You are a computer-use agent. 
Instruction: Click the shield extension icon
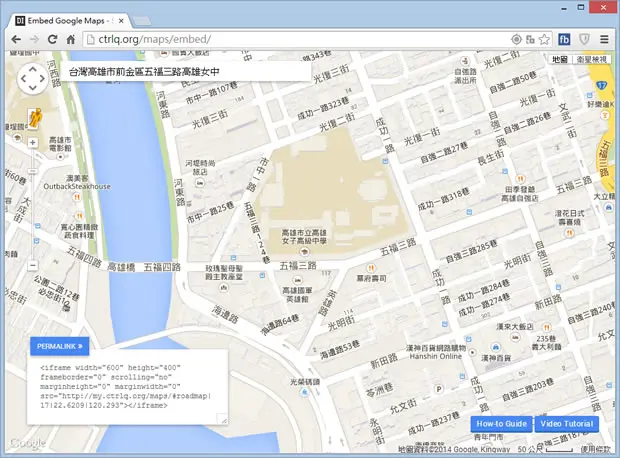coord(584,39)
